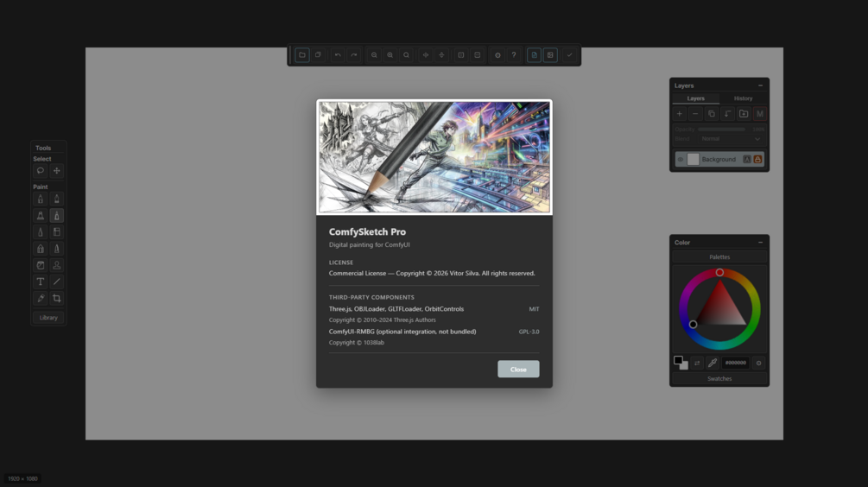
Task: Reset zoom with the plain magnifier icon
Action: tap(406, 54)
